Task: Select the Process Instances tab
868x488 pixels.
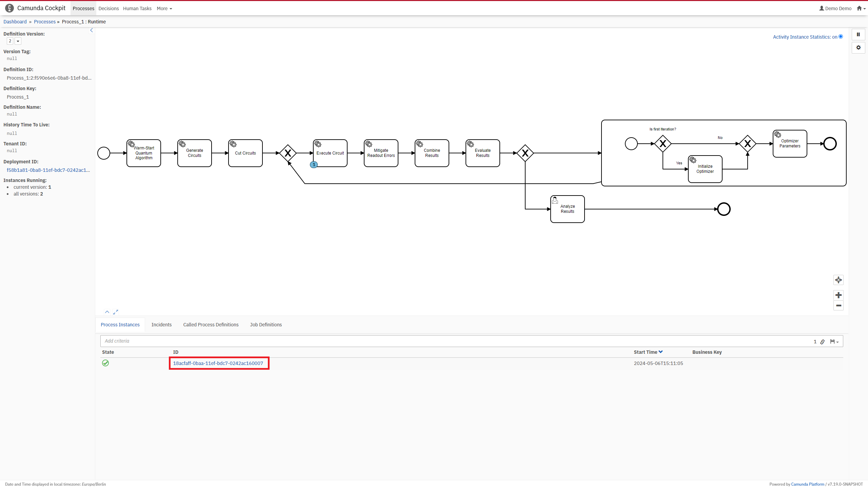Action: coord(120,324)
